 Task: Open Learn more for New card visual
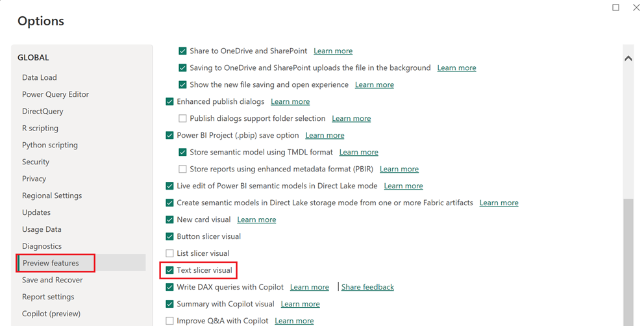point(256,219)
